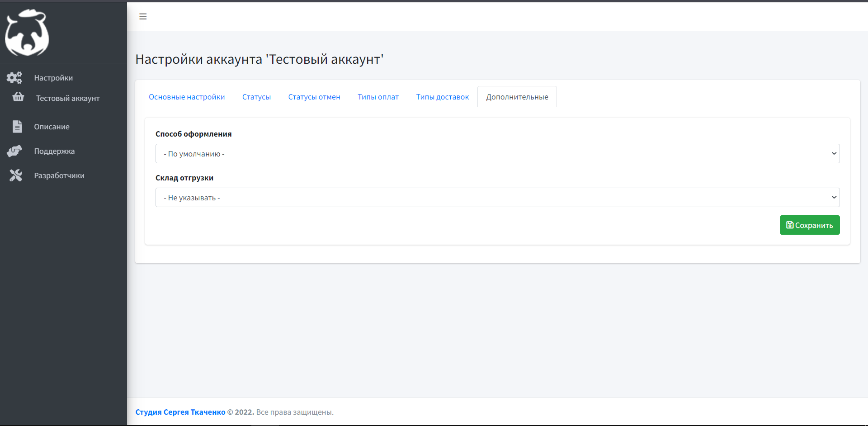Click the handshake icon beside Поддержка

click(x=14, y=151)
